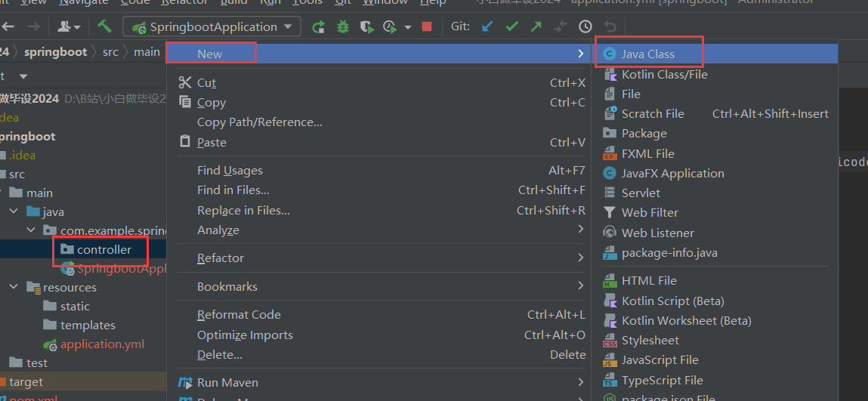This screenshot has height=401, width=868.
Task: Select Find Usages entry
Action: pos(379,171)
